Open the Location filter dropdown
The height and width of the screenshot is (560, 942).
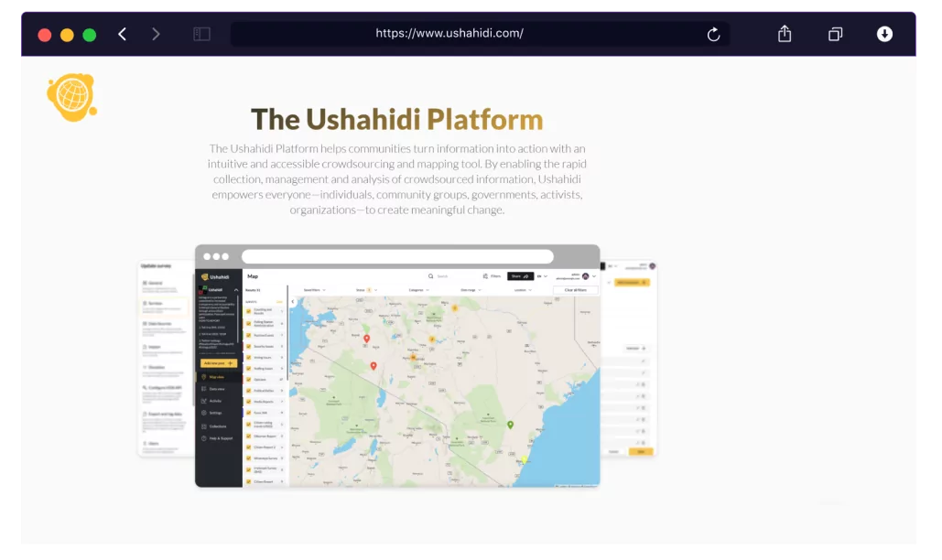(x=524, y=290)
